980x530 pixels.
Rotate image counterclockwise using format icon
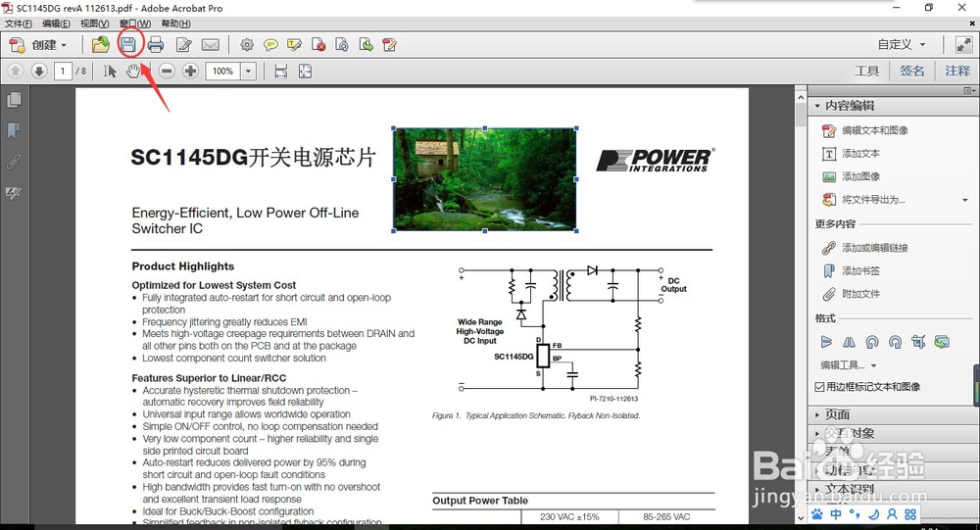pos(872,342)
